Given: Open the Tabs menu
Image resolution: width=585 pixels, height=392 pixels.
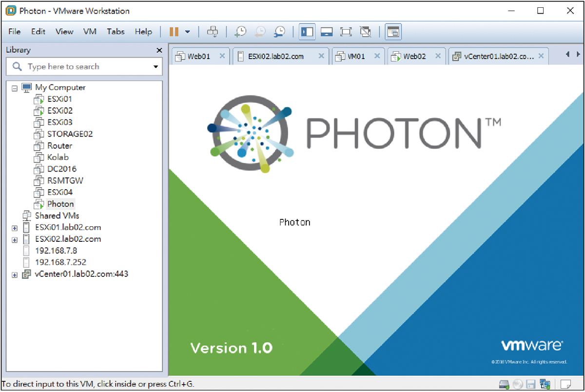Looking at the screenshot, I should 116,32.
